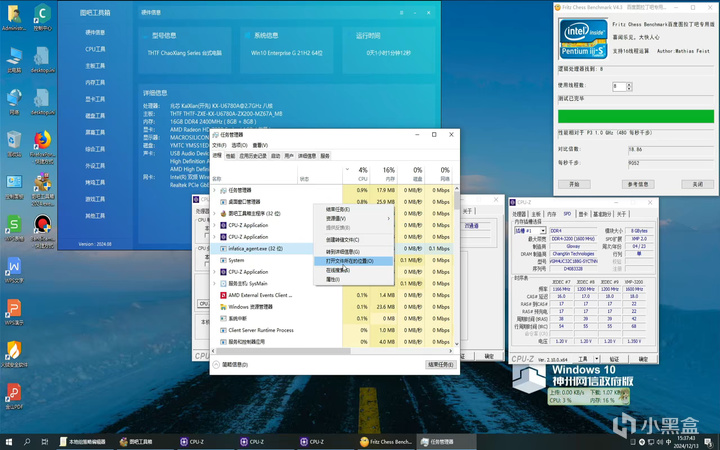Click Fritz 开始 button
Screen dimensions: 720x450
pos(574,184)
